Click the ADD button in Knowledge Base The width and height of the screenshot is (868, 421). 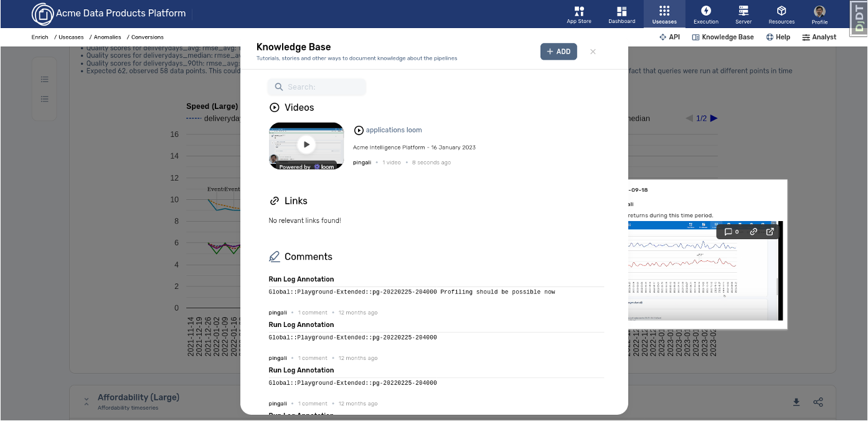559,51
